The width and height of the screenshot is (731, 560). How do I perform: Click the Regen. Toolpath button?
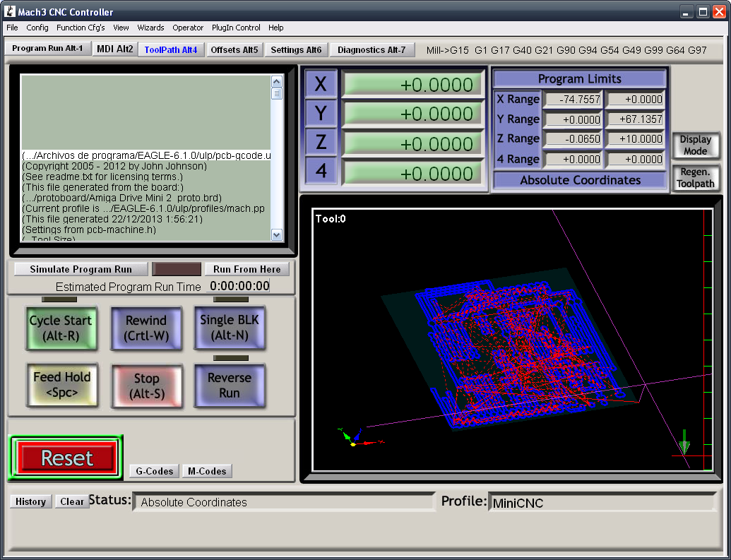coord(696,178)
